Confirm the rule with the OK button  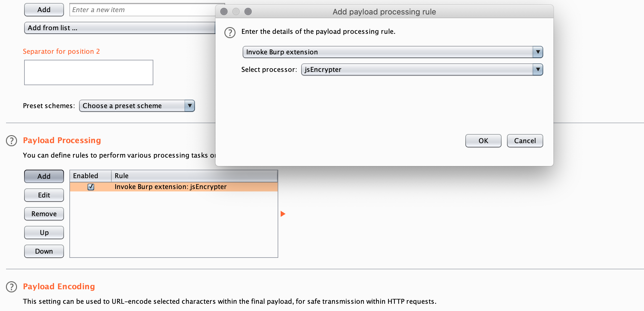tap(483, 141)
